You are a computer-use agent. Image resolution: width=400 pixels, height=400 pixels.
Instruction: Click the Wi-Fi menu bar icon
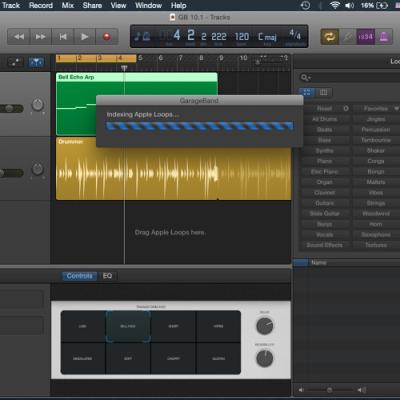coord(334,5)
